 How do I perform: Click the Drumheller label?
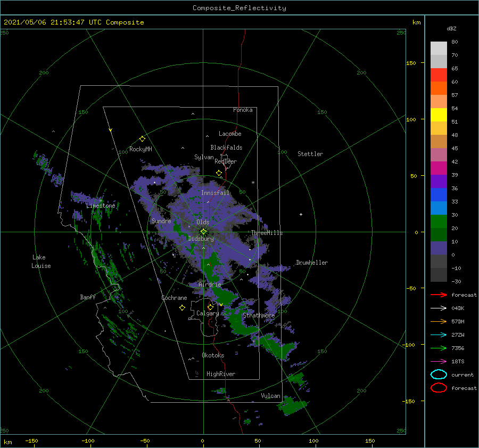tap(312, 263)
